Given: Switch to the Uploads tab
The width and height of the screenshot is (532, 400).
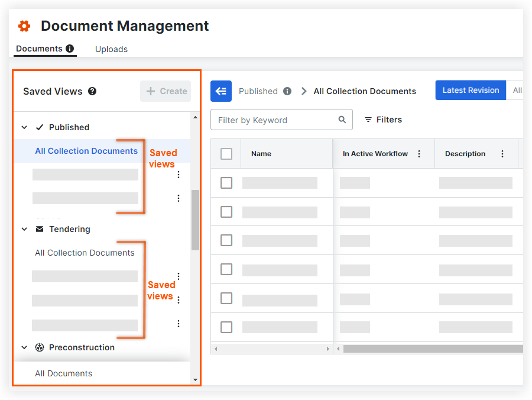Looking at the screenshot, I should [x=111, y=49].
